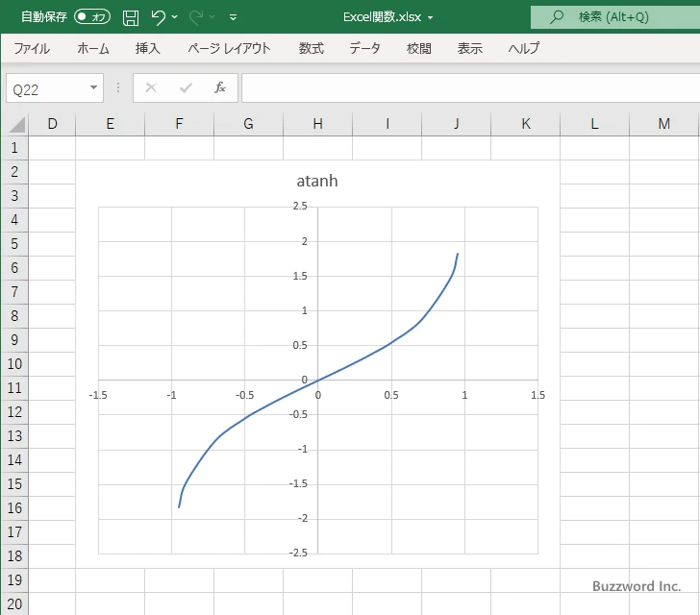Select row 1 header
The height and width of the screenshot is (615, 700).
tap(14, 148)
